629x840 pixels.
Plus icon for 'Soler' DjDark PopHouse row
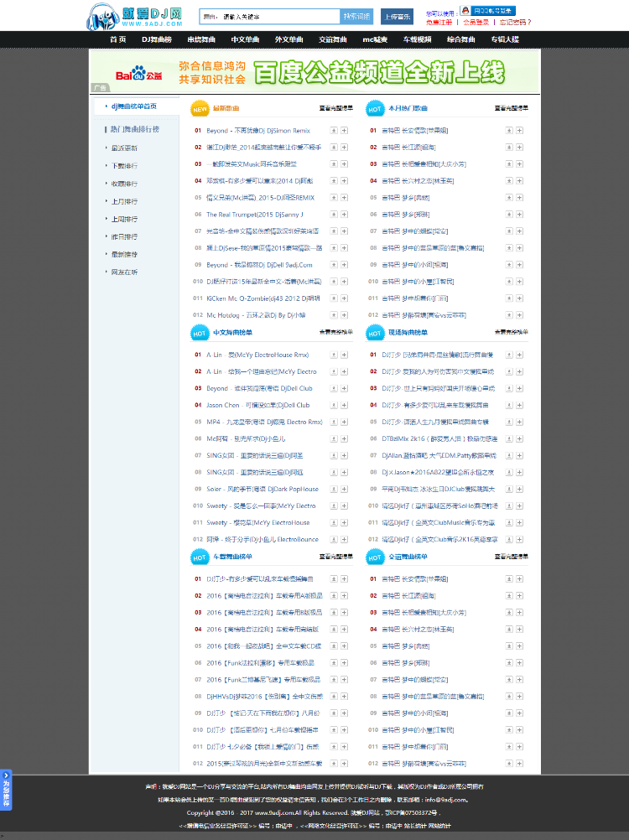pos(344,489)
